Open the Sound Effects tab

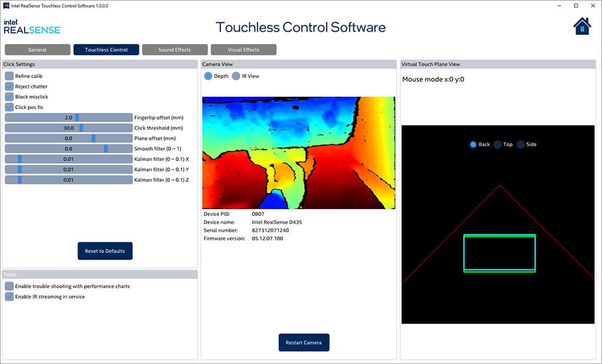(175, 49)
